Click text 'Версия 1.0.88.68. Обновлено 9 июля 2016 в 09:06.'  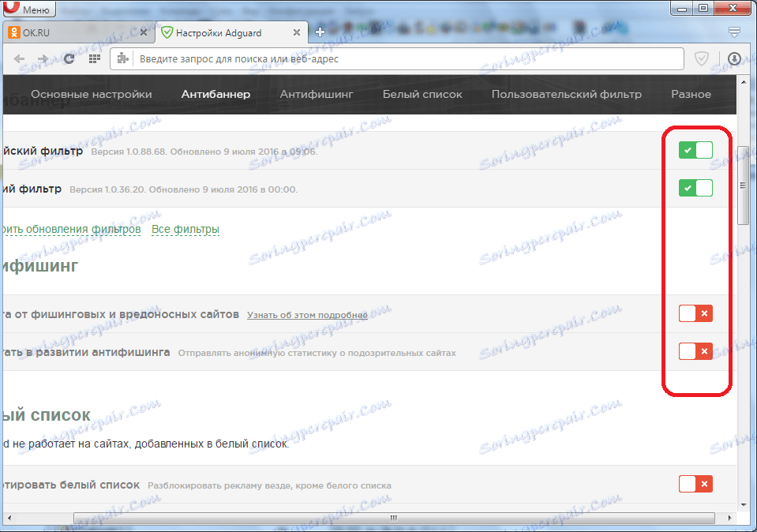click(x=204, y=152)
